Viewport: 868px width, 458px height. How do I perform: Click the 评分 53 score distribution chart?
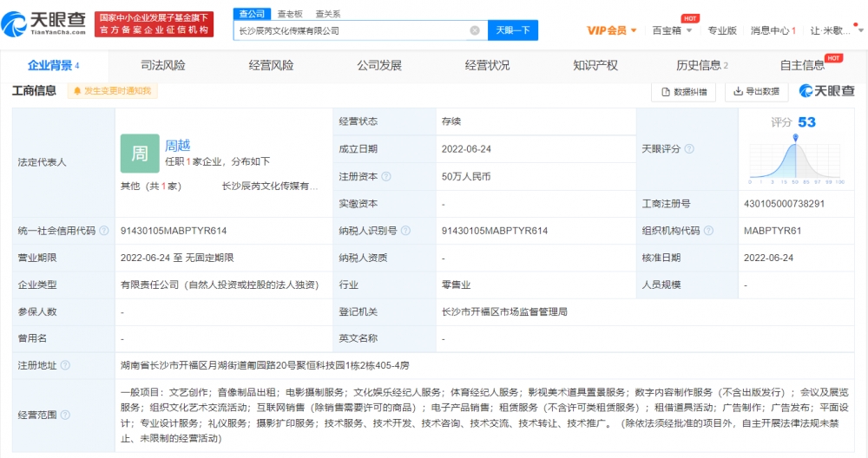[x=796, y=160]
